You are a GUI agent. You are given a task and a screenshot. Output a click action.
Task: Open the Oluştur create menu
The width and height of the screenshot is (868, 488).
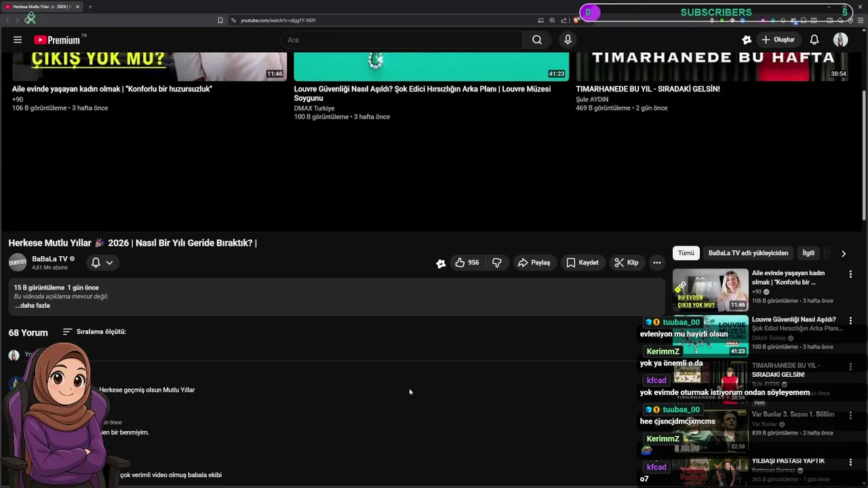pos(778,40)
